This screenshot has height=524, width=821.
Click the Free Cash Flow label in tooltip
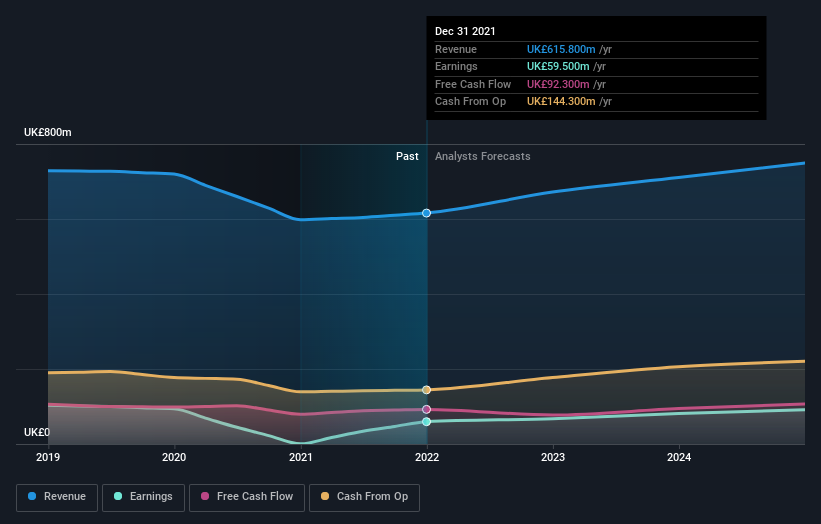tap(473, 84)
